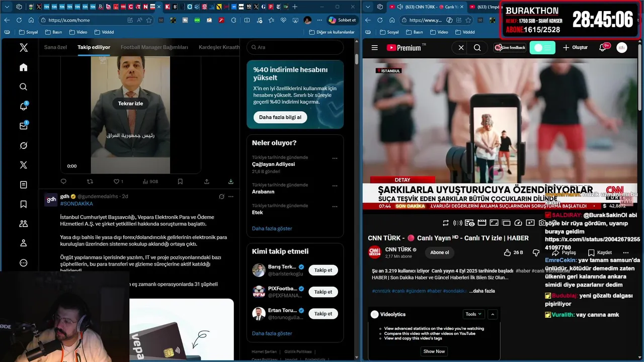644x362 pixels.
Task: Open YouTube hamburger guide menu
Action: point(374,48)
